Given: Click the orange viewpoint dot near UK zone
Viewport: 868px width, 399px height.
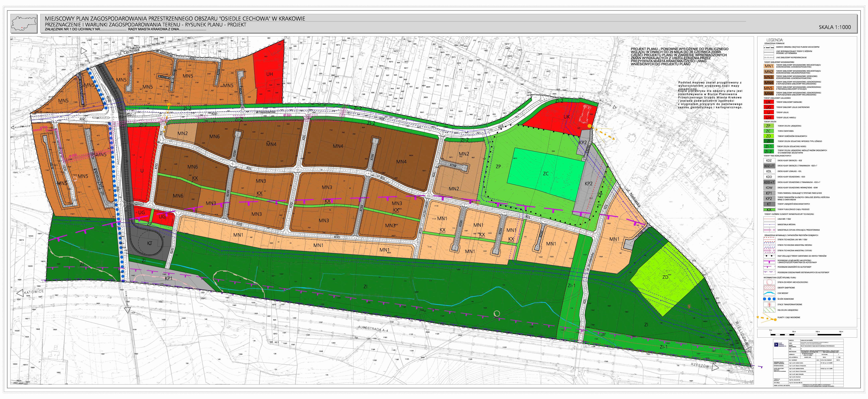Looking at the screenshot, I should 589,126.
